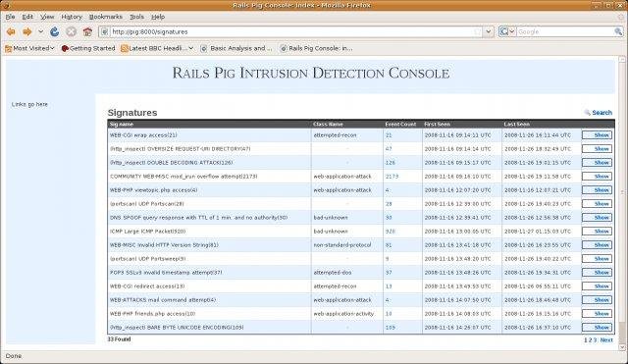Open the Basic Analysis and... bookmark

coord(236,48)
